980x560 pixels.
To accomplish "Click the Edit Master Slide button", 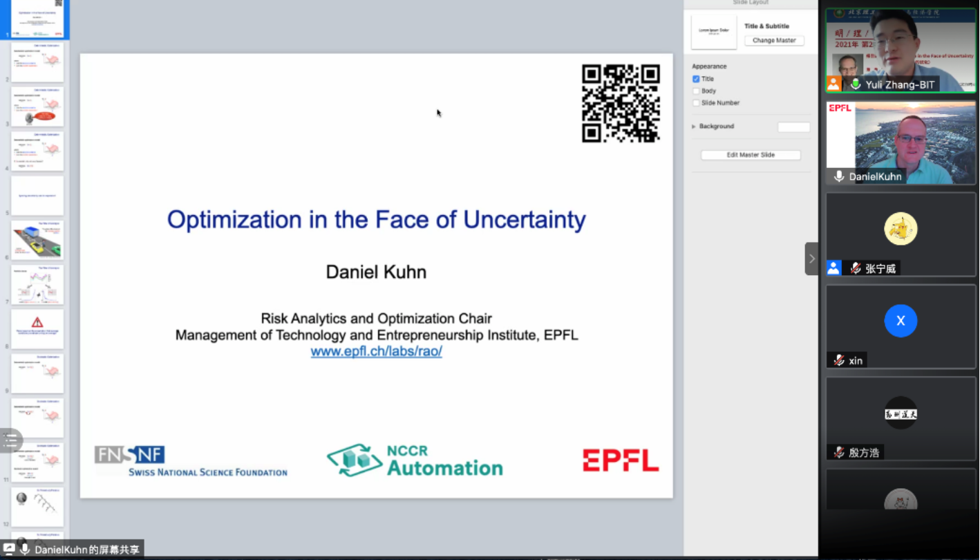I will (x=751, y=155).
